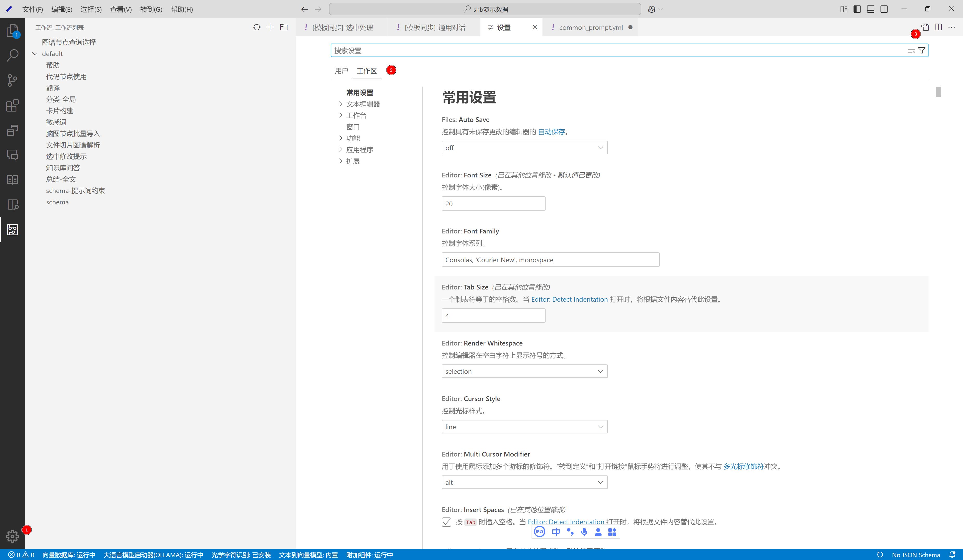This screenshot has width=963, height=560.
Task: Toggle the Insert Spaces checkbox
Action: [446, 522]
